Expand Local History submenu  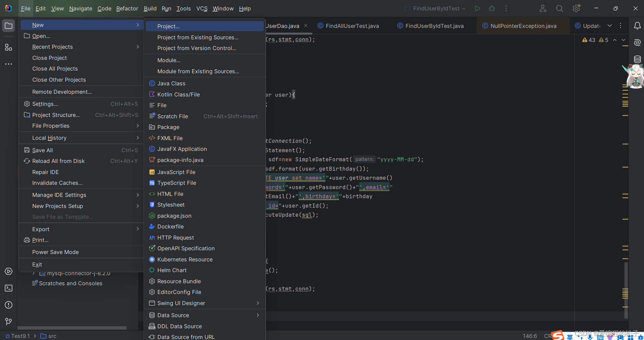point(82,138)
